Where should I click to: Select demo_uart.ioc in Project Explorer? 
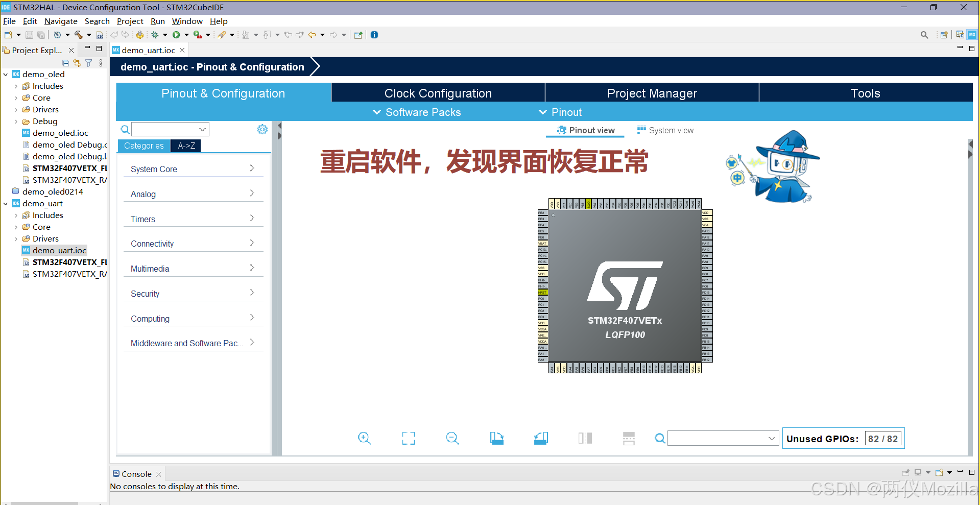pos(54,251)
